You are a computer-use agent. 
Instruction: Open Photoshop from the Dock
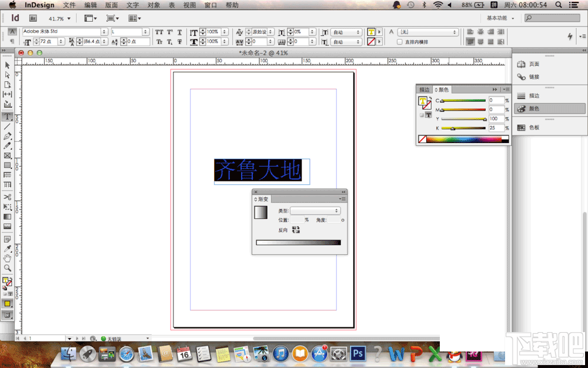point(358,354)
